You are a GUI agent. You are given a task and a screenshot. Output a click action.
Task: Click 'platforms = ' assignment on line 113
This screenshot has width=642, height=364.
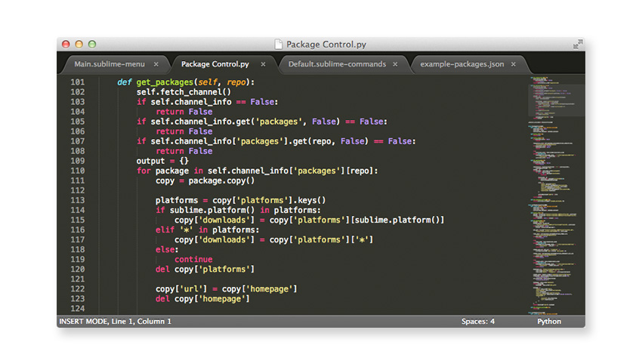pyautogui.click(x=182, y=201)
